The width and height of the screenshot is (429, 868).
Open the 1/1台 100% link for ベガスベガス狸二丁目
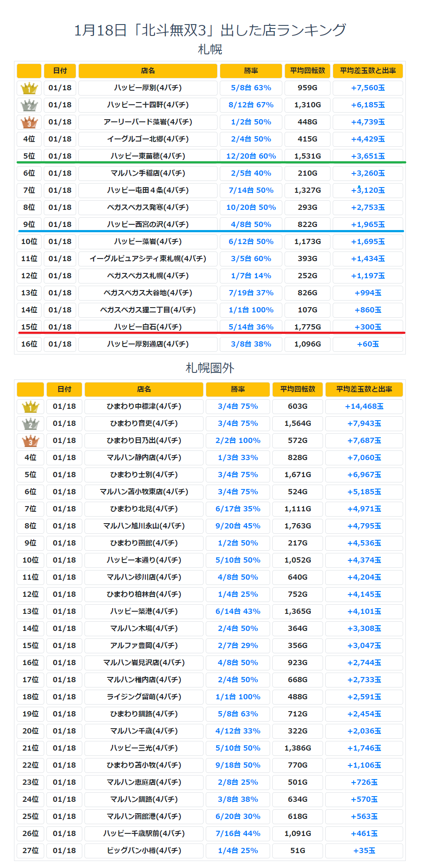point(251,310)
